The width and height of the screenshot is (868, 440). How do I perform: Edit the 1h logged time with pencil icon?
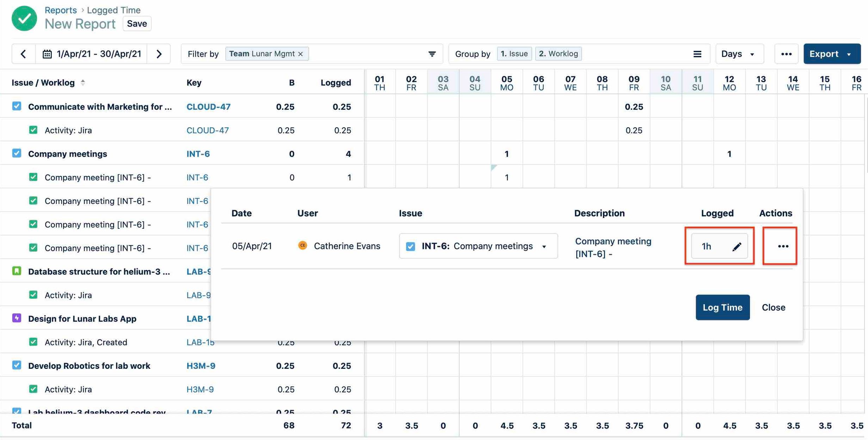737,246
